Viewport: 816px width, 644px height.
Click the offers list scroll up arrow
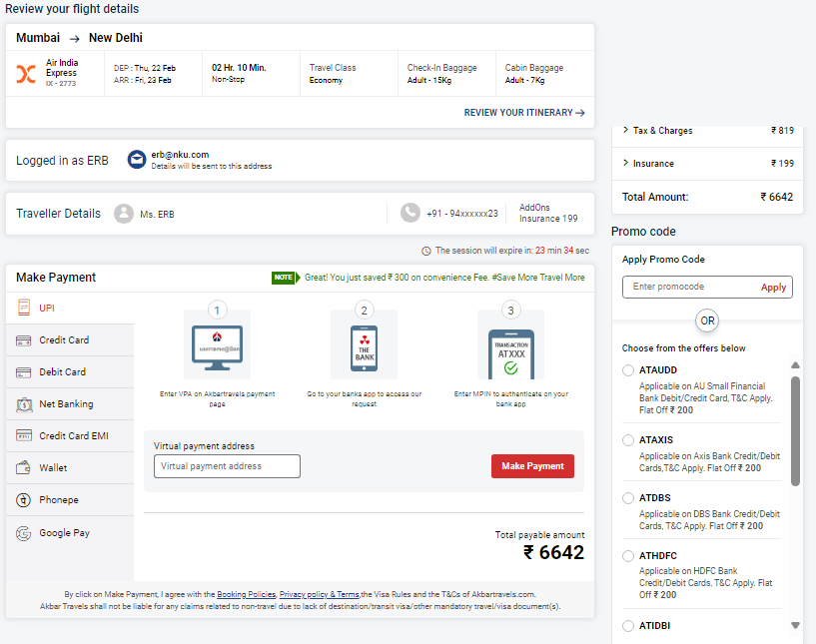click(x=795, y=365)
